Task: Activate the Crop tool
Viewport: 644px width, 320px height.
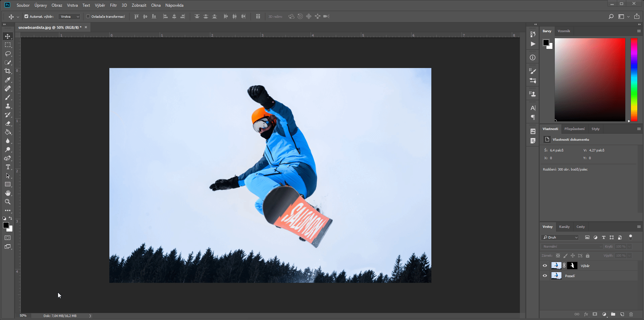Action: click(7, 71)
